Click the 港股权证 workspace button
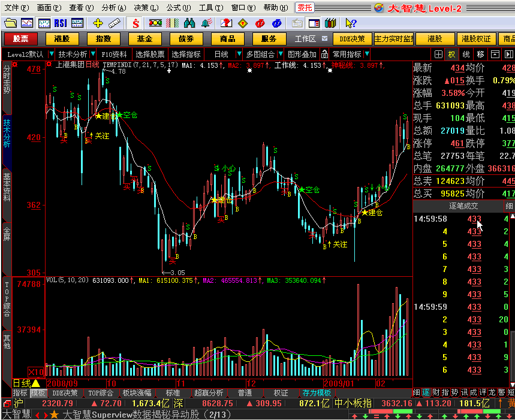The image size is (515, 420). [476, 39]
